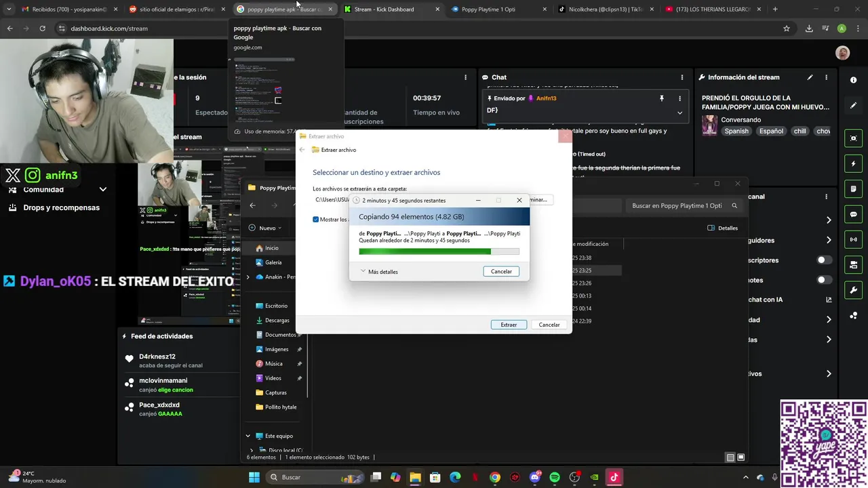Toggle the emotes switch in channel panel
The height and width of the screenshot is (488, 868).
824,280
